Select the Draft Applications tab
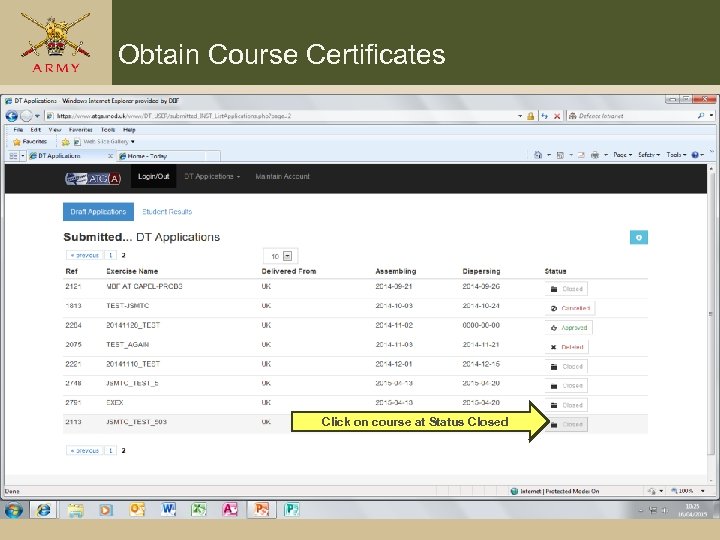This screenshot has height=540, width=720. 98,212
